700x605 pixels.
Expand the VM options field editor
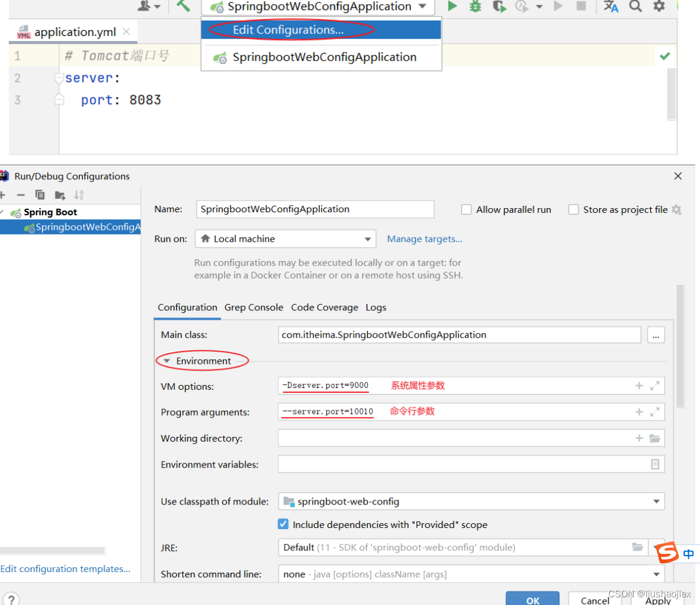[x=655, y=386]
